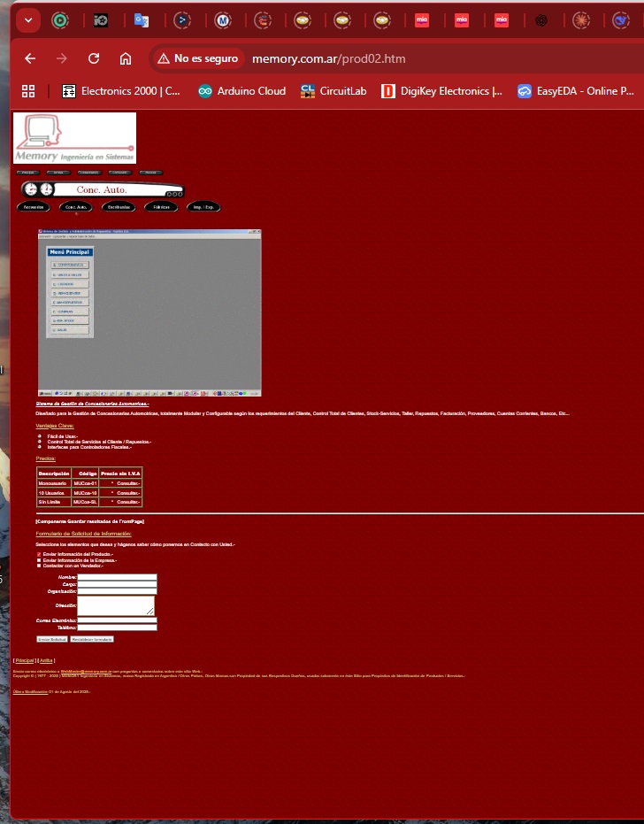Go forward in browser history
644x824 pixels.
pyautogui.click(x=62, y=58)
